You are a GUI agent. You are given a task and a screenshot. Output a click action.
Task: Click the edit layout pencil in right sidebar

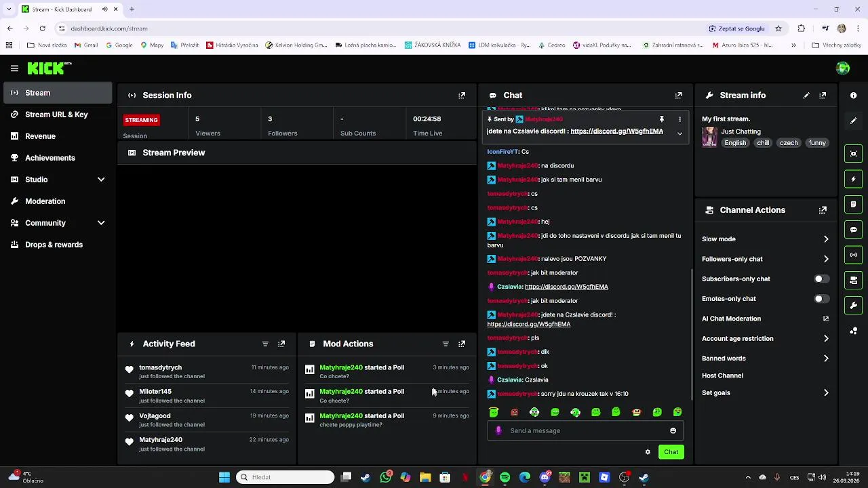coord(853,121)
